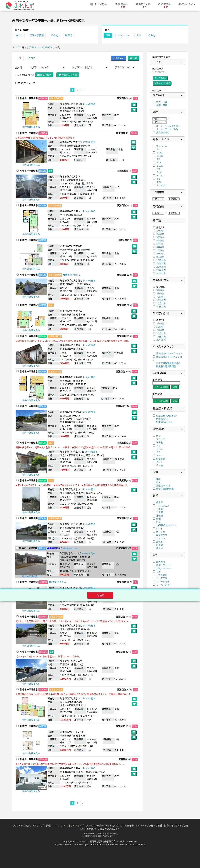Click heart icon for the 880万円 listing
The width and height of the screenshot is (200, 868).
point(134,530)
